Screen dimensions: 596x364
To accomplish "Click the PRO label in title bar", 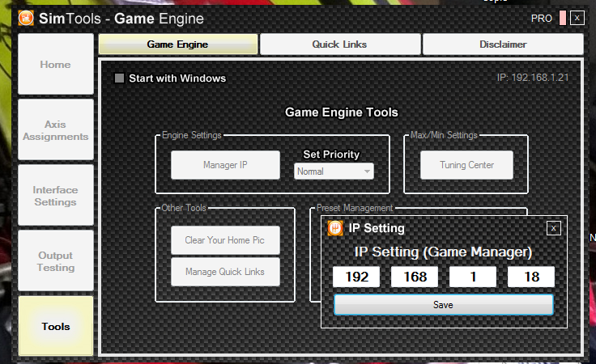I will (x=541, y=19).
